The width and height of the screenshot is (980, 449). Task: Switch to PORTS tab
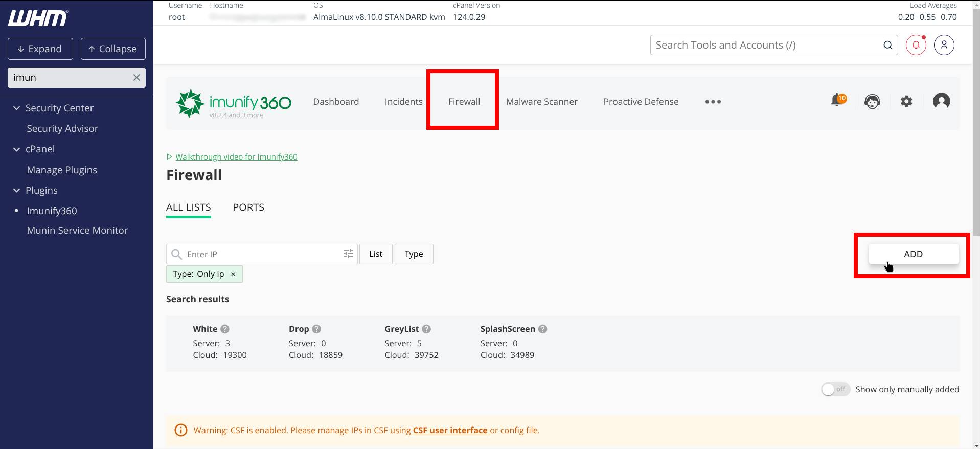click(x=248, y=207)
